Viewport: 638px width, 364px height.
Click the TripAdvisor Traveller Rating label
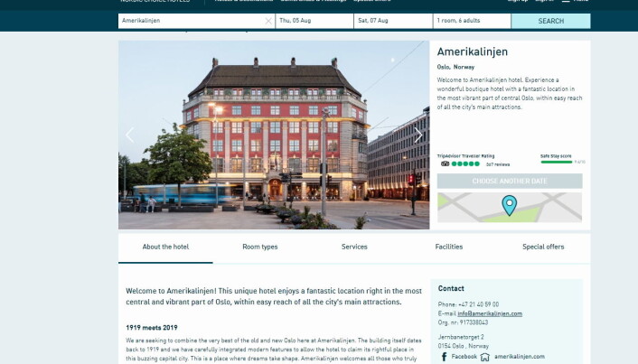[466, 156]
